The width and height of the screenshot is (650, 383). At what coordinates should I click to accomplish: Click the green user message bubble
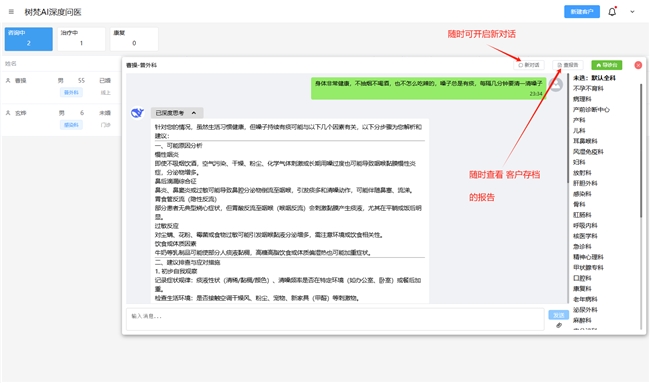428,88
